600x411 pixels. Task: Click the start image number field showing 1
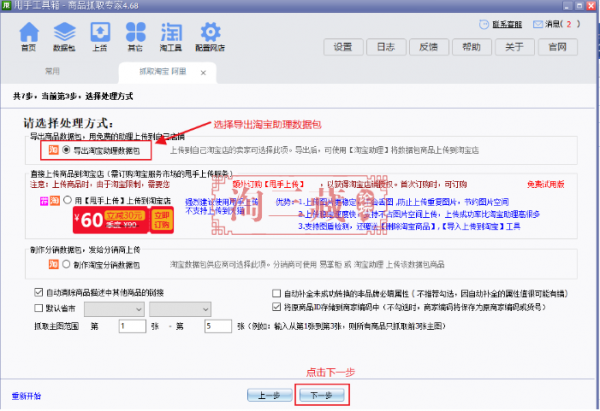(x=132, y=326)
